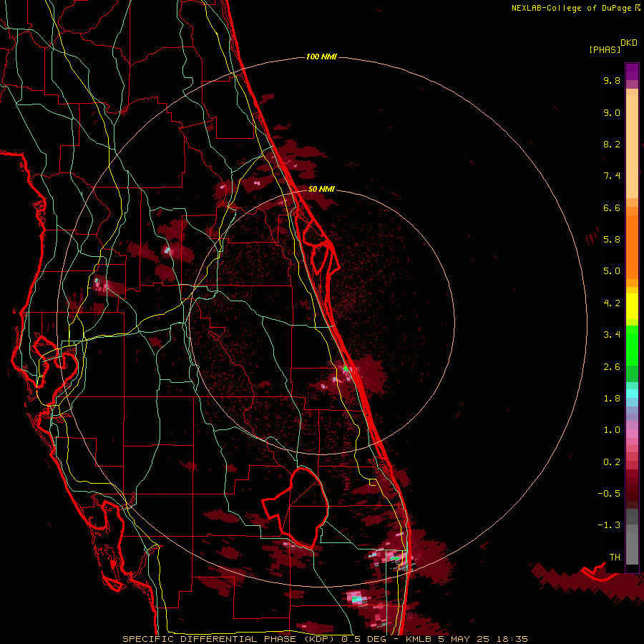Image resolution: width=644 pixels, height=644 pixels.
Task: Click the 1.8 scale value
Action: click(612, 399)
